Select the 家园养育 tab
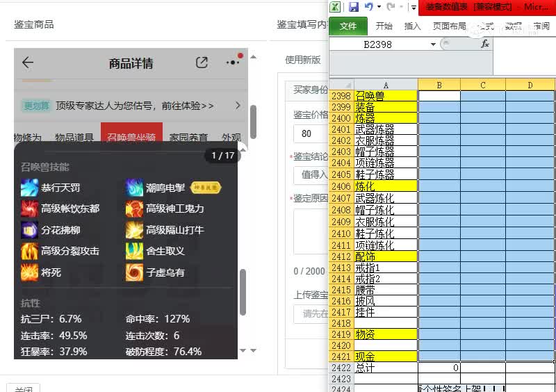The image size is (556, 392). tap(188, 137)
